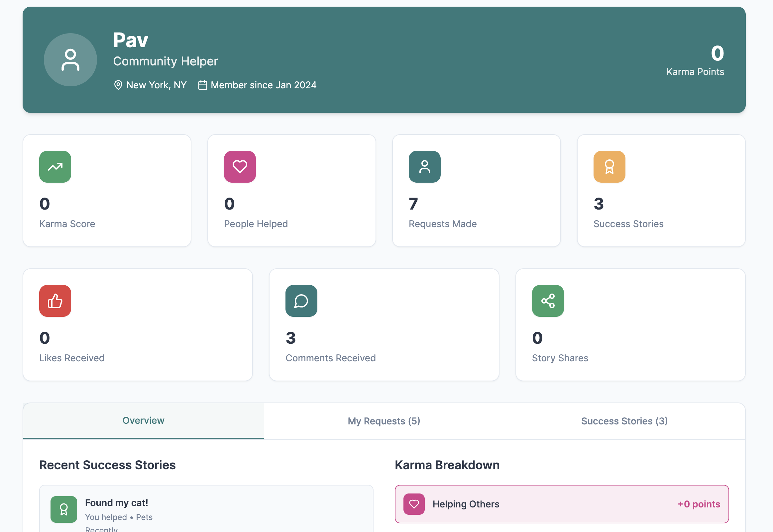Click the Requests Made stat card
The image size is (773, 532).
[x=476, y=191]
